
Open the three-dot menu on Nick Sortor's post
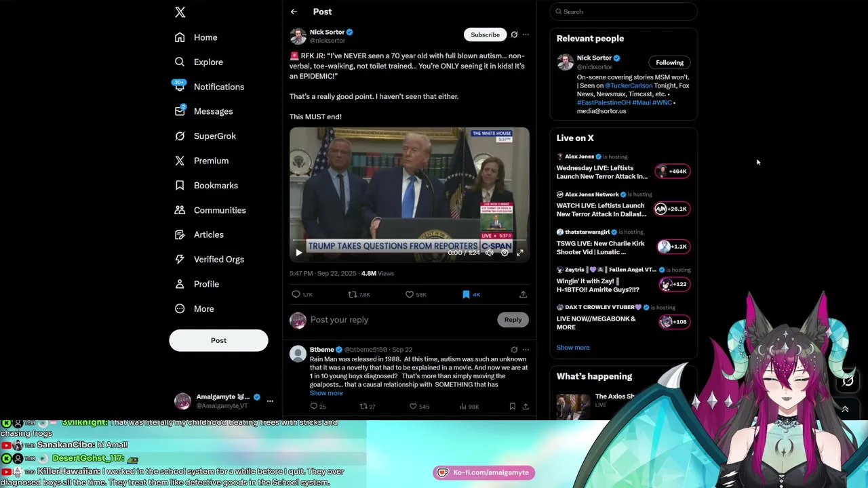(x=526, y=35)
